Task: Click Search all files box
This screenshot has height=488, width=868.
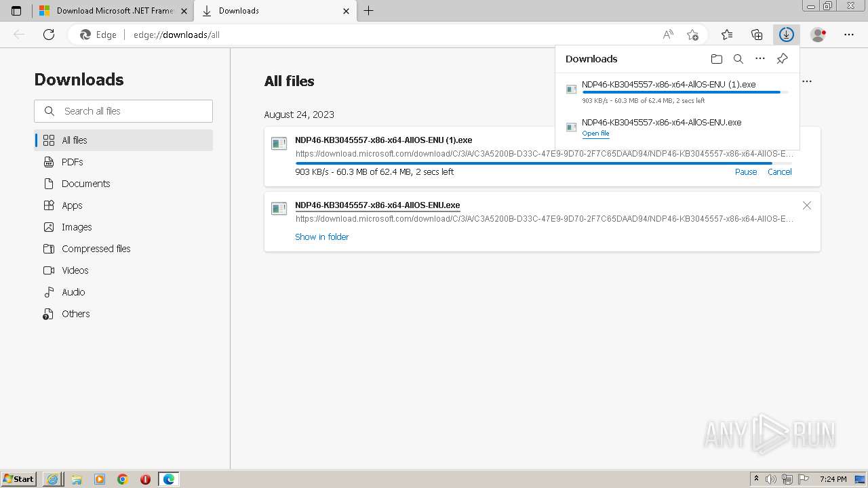Action: [x=123, y=111]
